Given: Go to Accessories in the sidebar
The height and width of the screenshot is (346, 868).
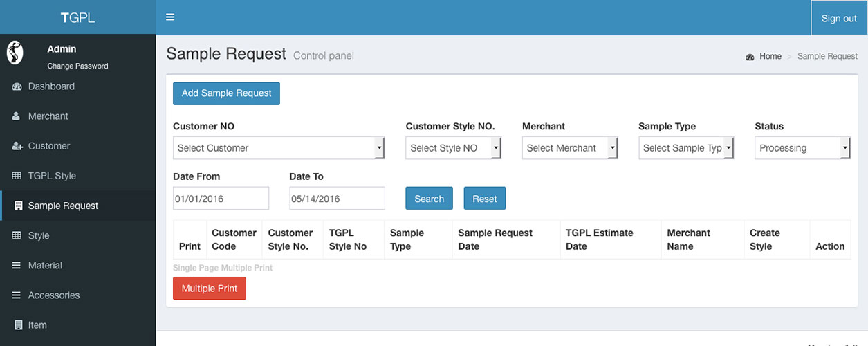Looking at the screenshot, I should (x=53, y=295).
